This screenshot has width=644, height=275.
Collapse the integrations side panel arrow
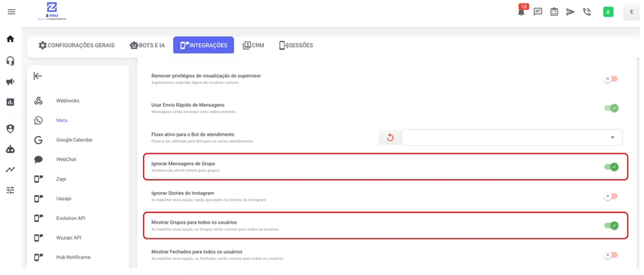pos(38,76)
